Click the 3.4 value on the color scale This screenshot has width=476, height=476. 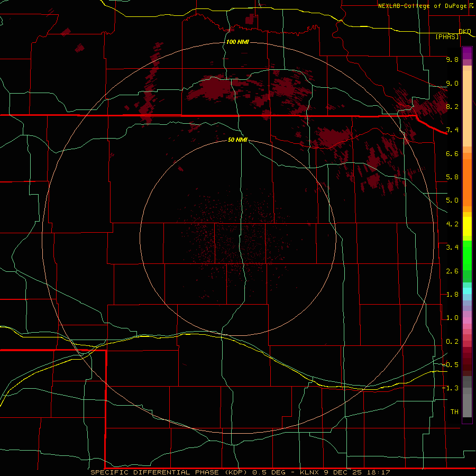[x=452, y=248]
